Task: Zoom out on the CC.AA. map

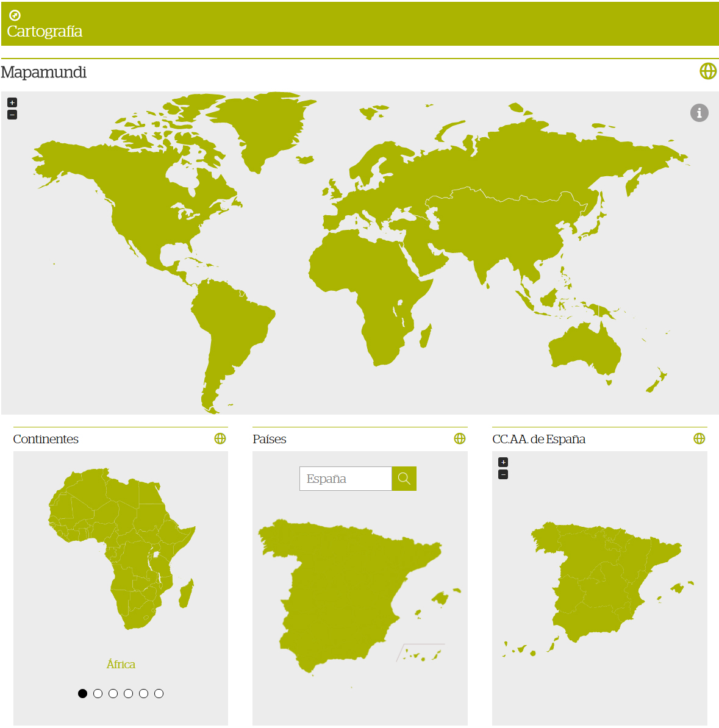Action: (x=503, y=474)
